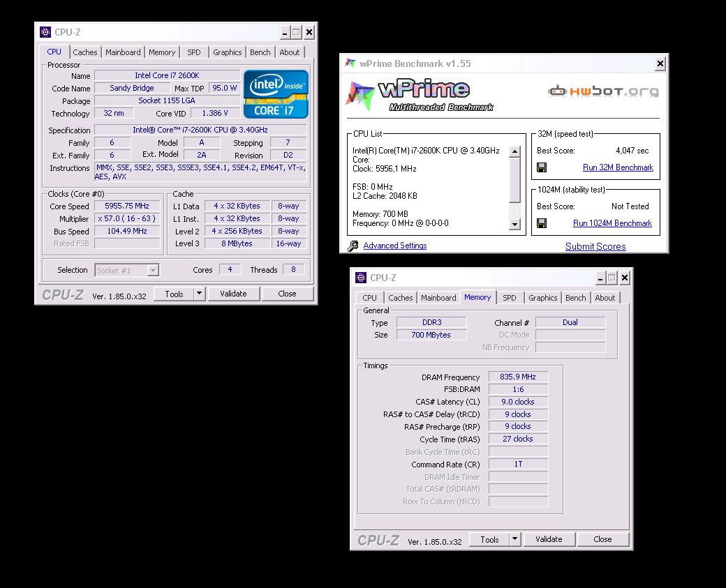Click Channel # value Dual
The width and height of the screenshot is (726, 588).
point(570,322)
